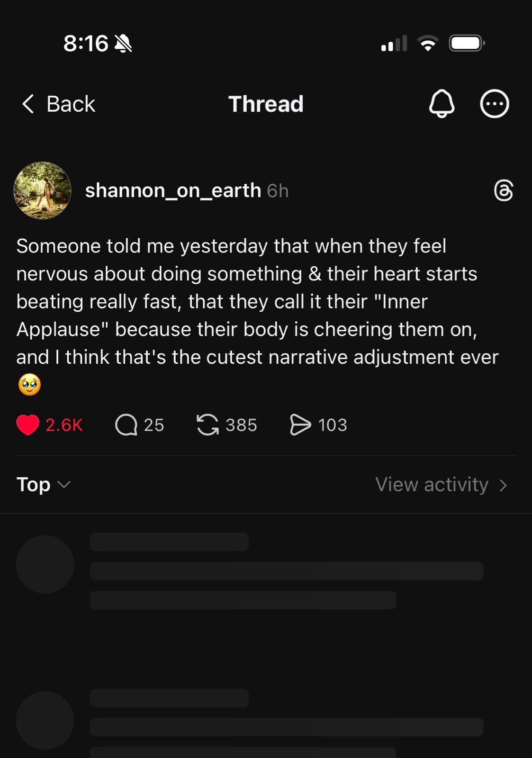Open replies via comment bubble icon
This screenshot has width=532, height=758.
pos(126,424)
